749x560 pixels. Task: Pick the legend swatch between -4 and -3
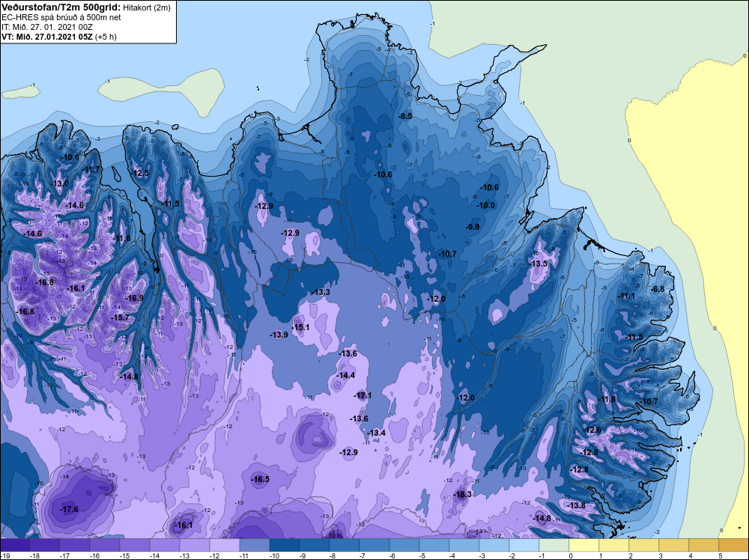click(464, 545)
